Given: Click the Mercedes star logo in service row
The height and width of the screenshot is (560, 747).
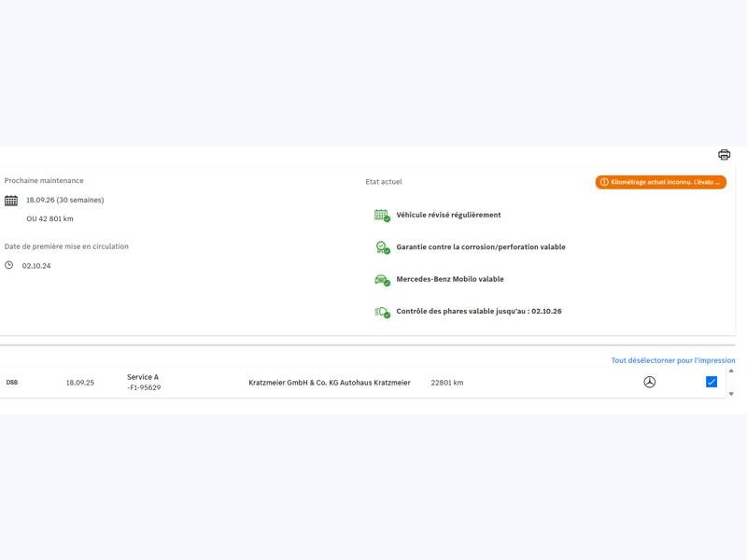Looking at the screenshot, I should [x=650, y=382].
